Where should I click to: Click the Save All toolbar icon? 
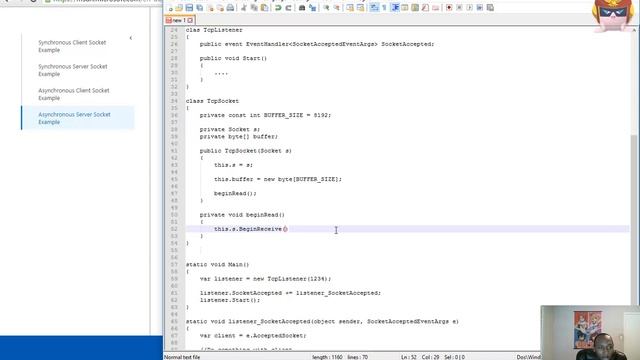tap(200, 8)
